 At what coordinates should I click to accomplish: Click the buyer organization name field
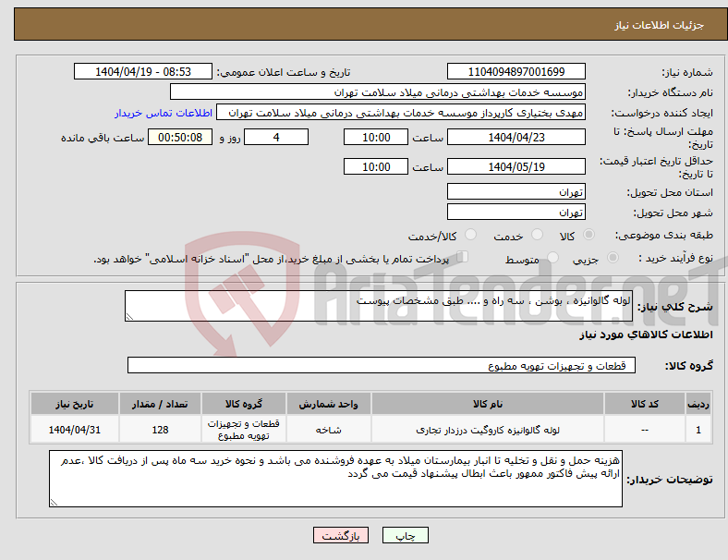[x=378, y=91]
